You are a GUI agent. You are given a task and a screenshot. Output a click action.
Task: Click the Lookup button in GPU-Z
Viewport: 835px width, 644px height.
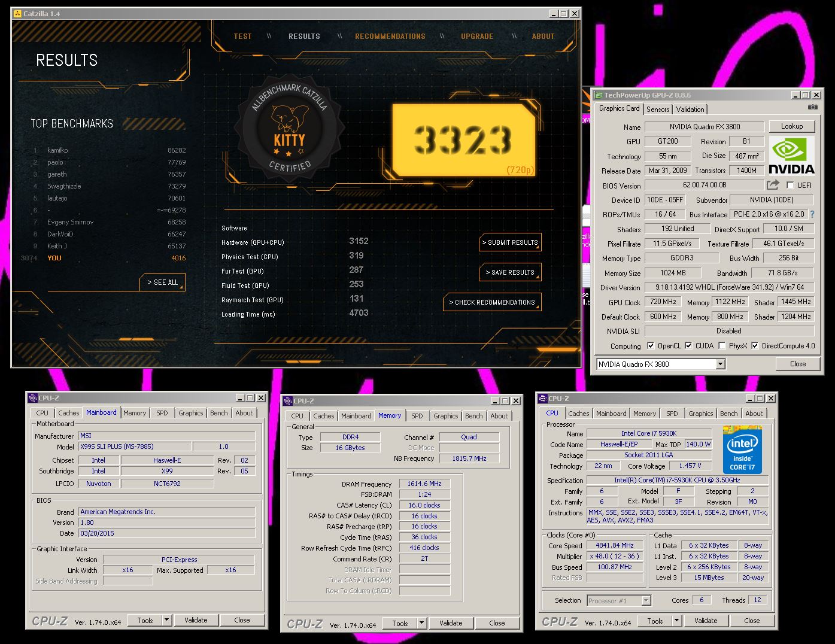point(791,126)
